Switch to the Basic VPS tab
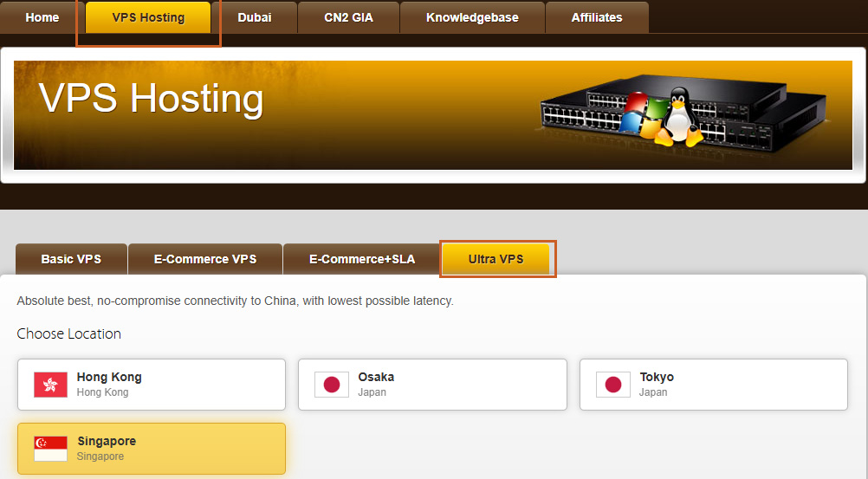This screenshot has width=868, height=479. click(x=71, y=259)
